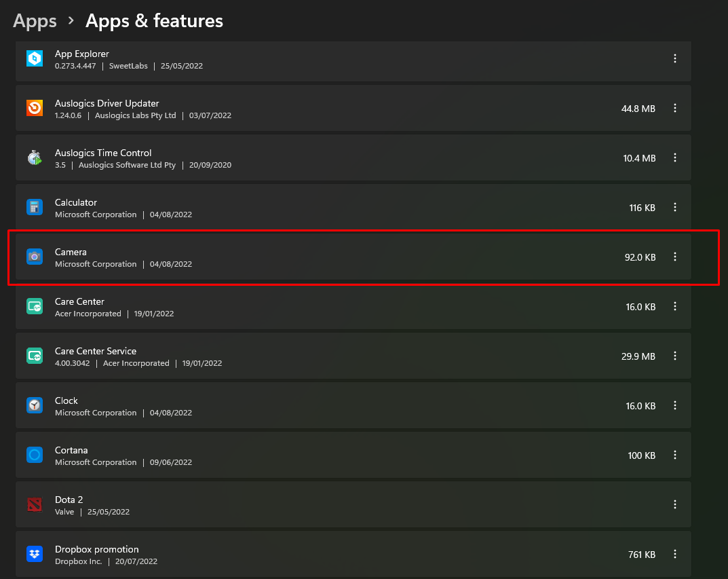Screen dimensions: 728x579
Task: Select the Dota 2 name
Action: click(x=69, y=500)
